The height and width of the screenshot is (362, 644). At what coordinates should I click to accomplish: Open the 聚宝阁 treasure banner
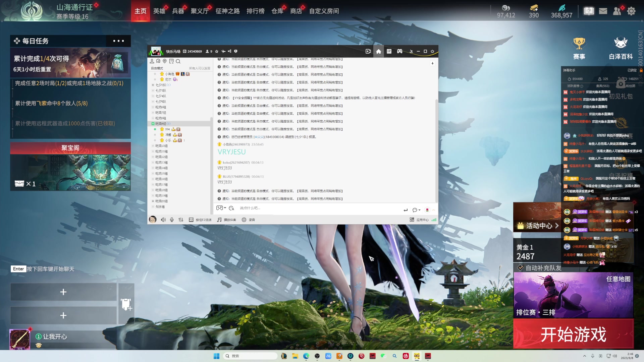(70, 167)
